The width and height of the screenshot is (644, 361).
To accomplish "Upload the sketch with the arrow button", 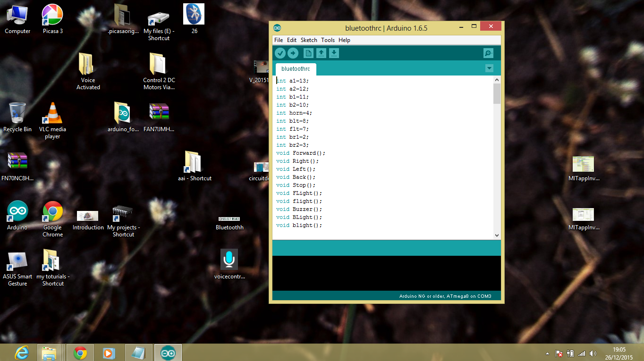I will point(293,53).
